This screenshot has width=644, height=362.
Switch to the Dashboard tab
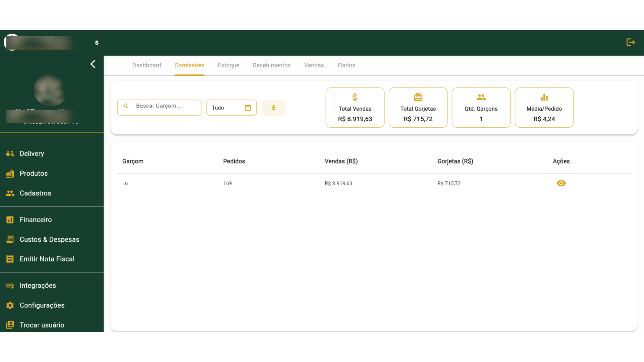[x=147, y=65]
